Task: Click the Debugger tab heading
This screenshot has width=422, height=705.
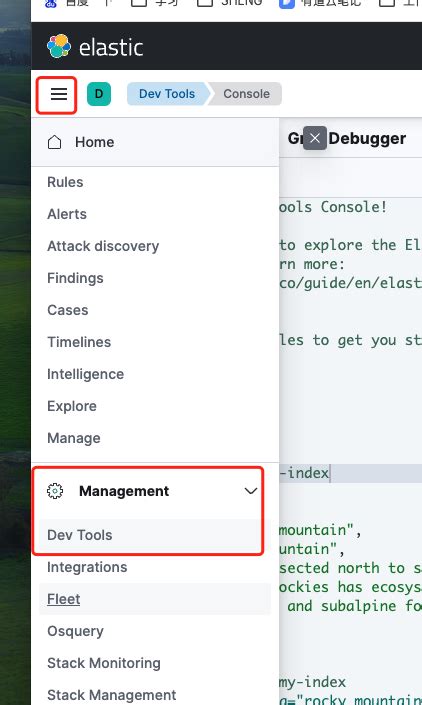Action: [367, 138]
